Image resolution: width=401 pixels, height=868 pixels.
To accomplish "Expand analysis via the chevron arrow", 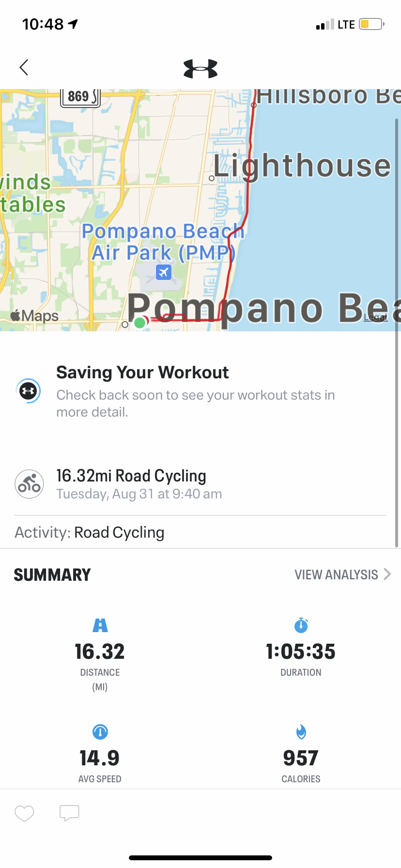I will click(387, 574).
